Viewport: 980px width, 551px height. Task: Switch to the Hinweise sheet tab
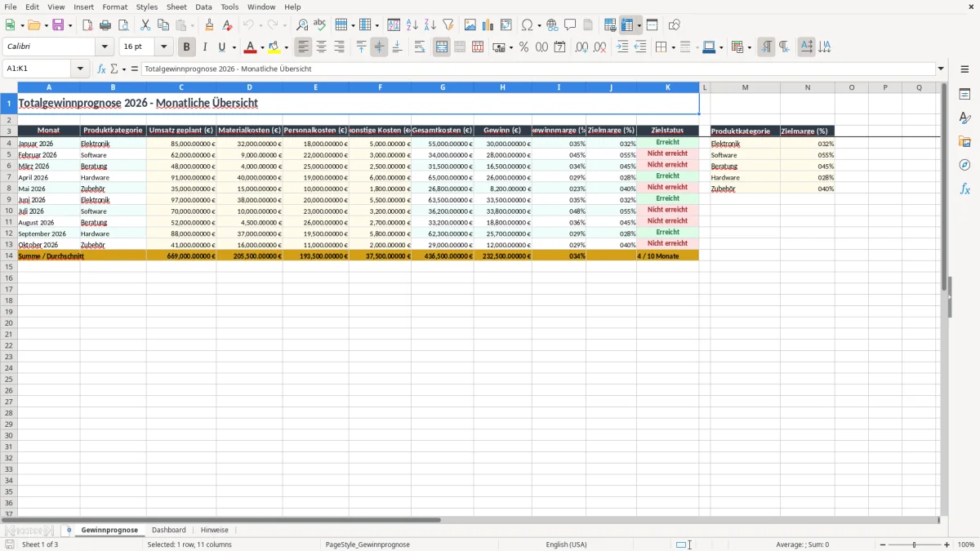point(215,530)
